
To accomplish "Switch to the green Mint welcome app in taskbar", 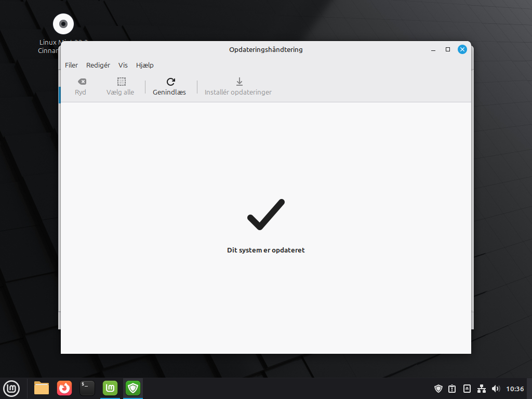I will (x=110, y=388).
